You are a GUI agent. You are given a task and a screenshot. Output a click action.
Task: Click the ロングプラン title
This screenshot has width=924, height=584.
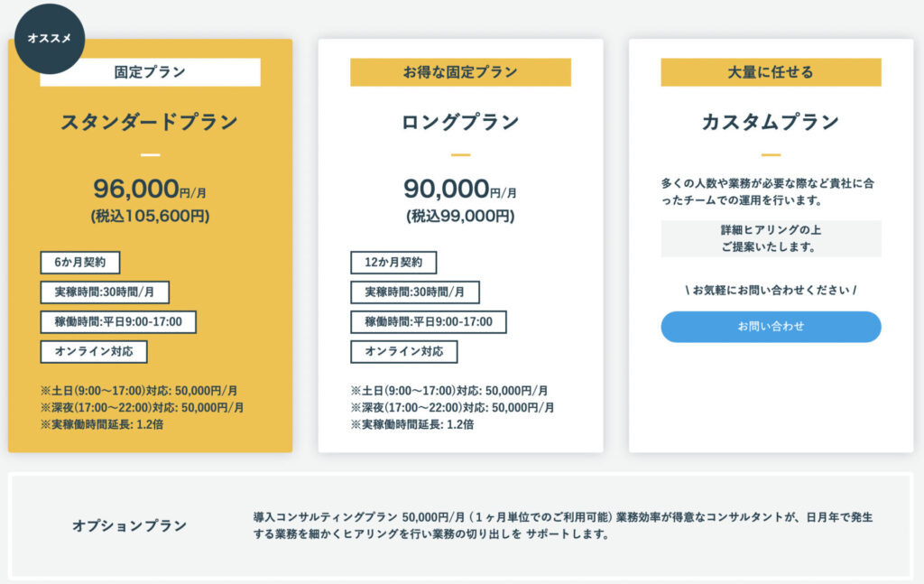click(460, 122)
